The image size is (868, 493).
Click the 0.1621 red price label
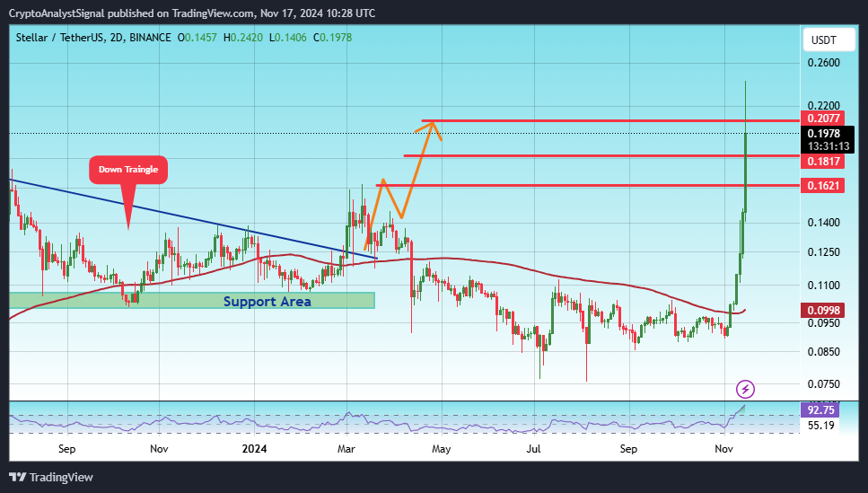tap(823, 186)
